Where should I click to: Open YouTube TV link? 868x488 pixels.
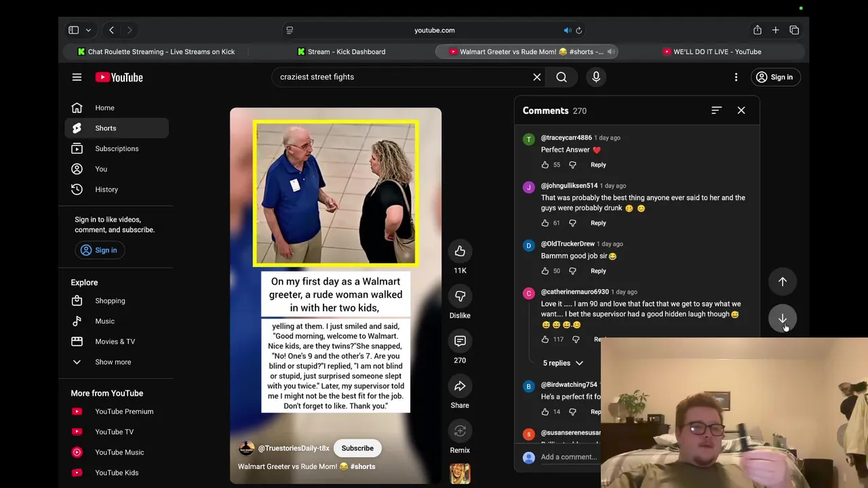click(117, 432)
